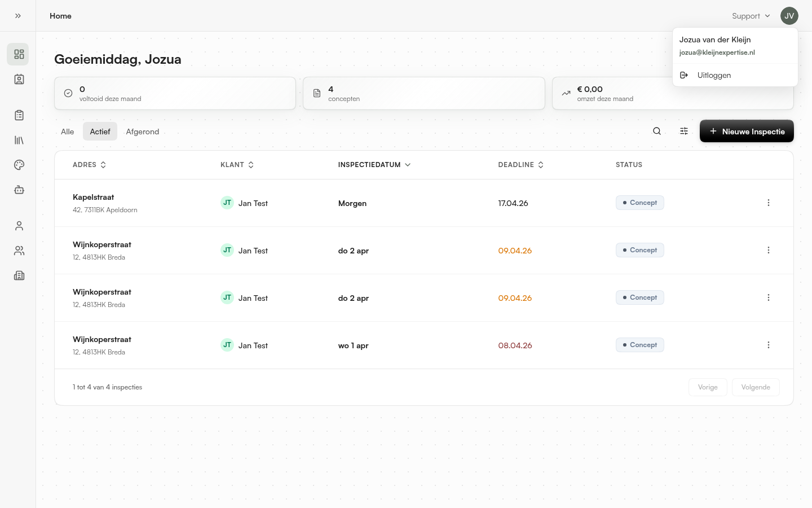Click the 1 tot 4 van 4 inspecties text
The width and height of the screenshot is (812, 508).
pos(107,387)
